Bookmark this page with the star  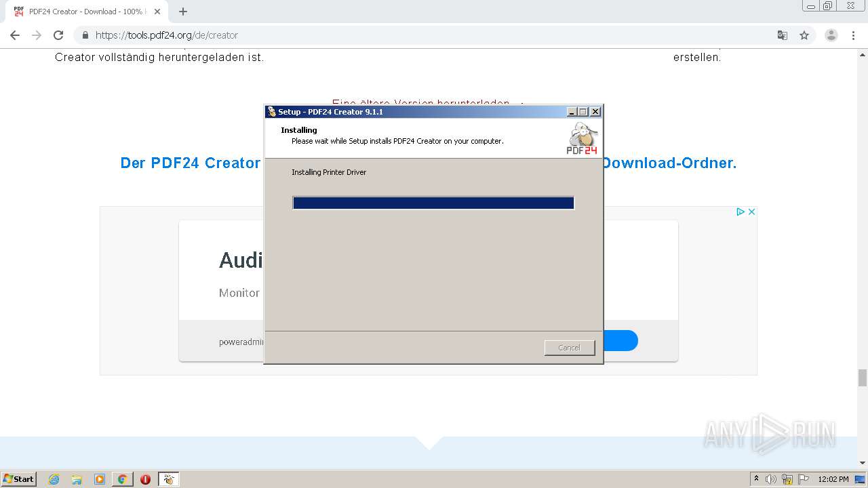click(804, 35)
